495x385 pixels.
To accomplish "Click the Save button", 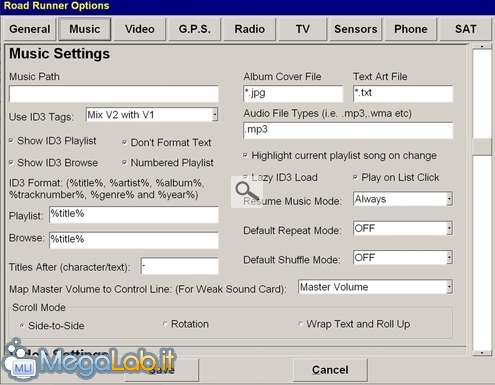I will coord(162,370).
